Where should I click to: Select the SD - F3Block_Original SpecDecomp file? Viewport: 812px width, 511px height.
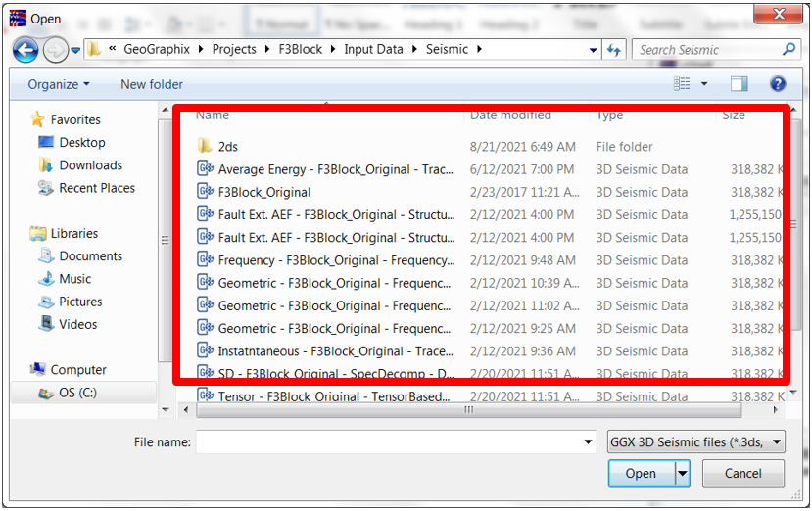336,374
